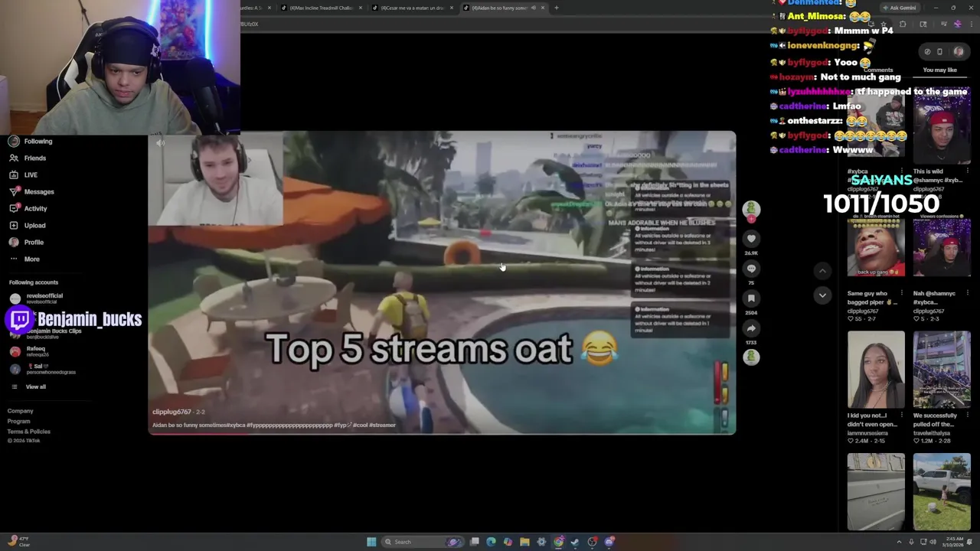Switch to the Comments tab
Image resolution: width=980 pixels, height=551 pixels.
[878, 70]
